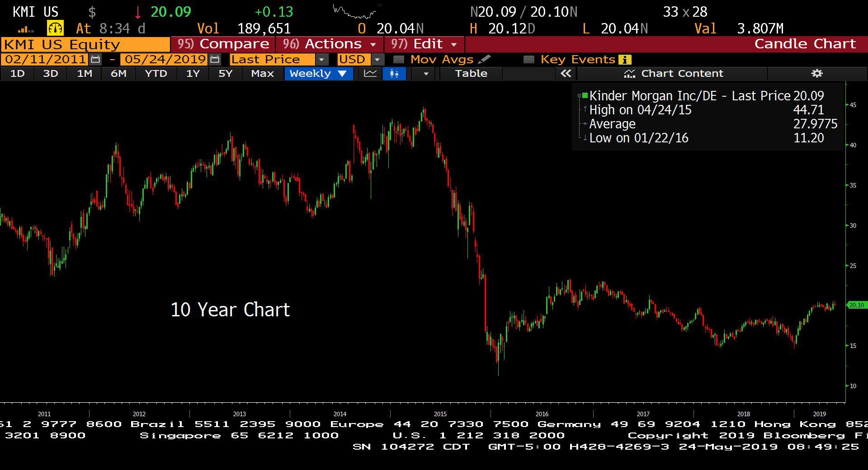
Task: Click the Chart Content icon
Action: (629, 74)
